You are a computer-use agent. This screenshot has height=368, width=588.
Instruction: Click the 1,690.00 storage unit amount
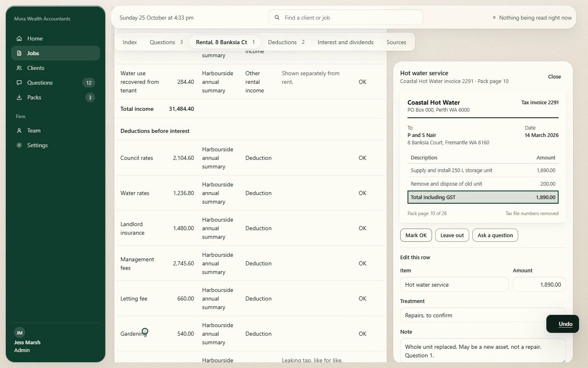pyautogui.click(x=546, y=171)
